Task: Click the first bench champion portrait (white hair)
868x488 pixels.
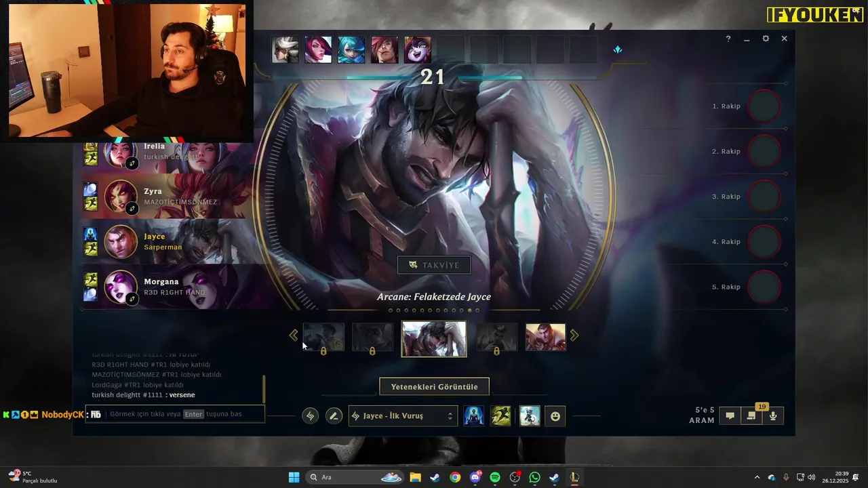Action: coord(285,50)
